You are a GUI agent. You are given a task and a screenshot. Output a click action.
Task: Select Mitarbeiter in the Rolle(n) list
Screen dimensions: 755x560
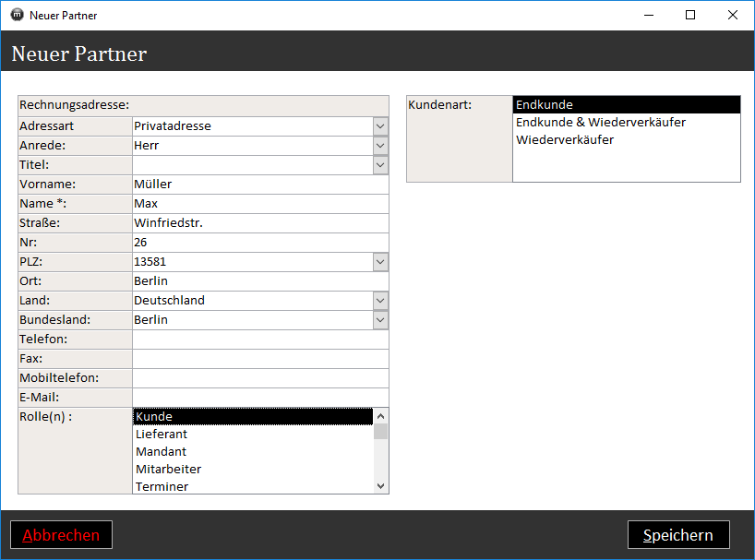[253, 469]
